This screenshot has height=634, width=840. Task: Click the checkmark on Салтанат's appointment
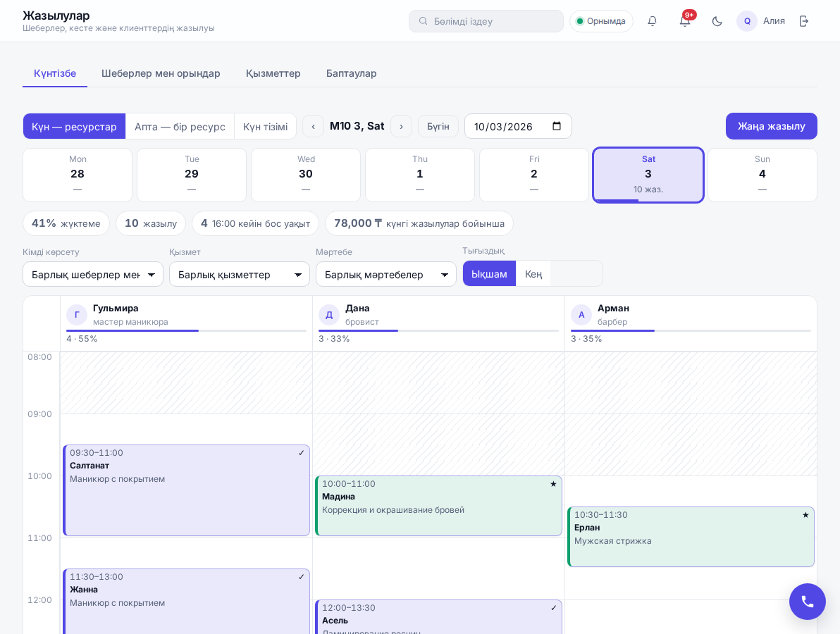[301, 453]
